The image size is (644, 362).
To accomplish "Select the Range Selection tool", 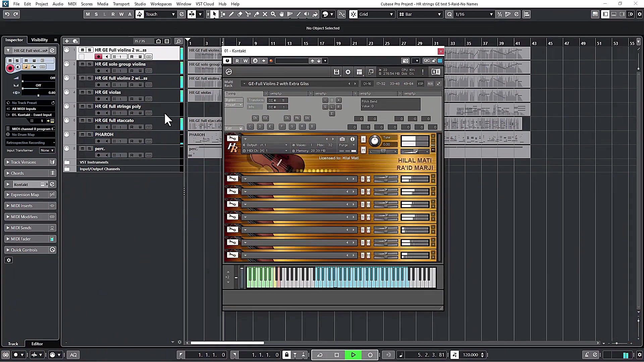I will click(x=223, y=14).
